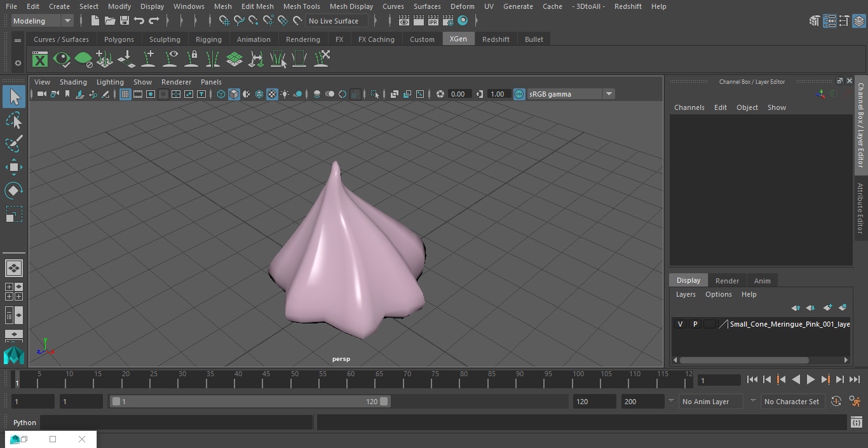Toggle smooth shade all cube icon

pos(234,94)
